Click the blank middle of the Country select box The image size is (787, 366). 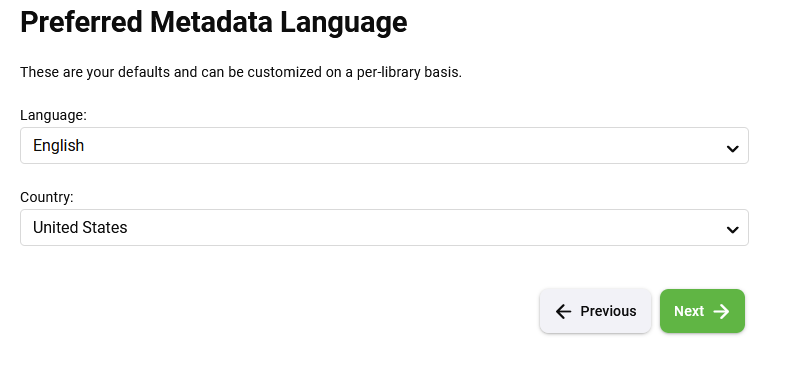(x=384, y=227)
